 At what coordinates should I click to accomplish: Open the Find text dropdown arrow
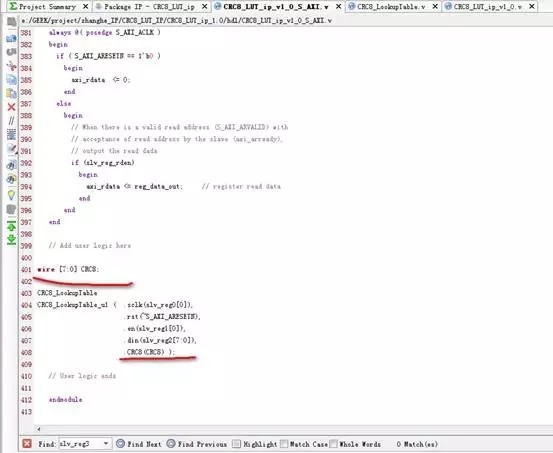tap(105, 443)
